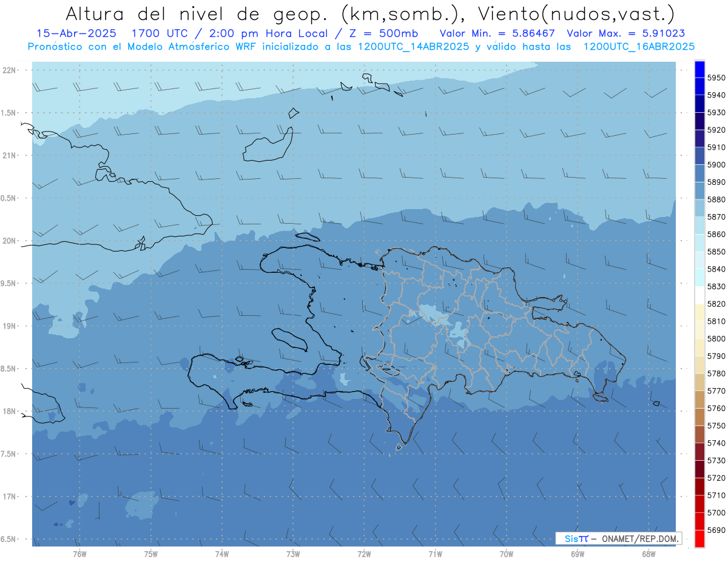
Task: Click the '1200UTC_14ABR2025' initialization time
Action: (413, 46)
